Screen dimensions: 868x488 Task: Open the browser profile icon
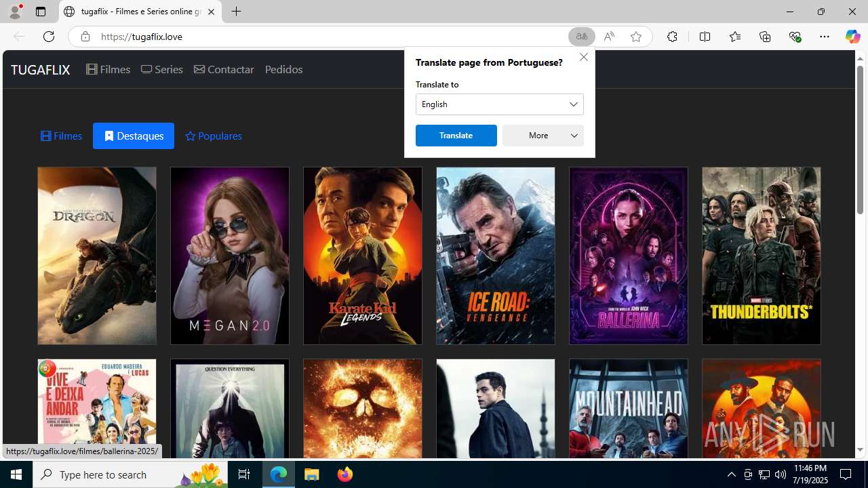15,12
